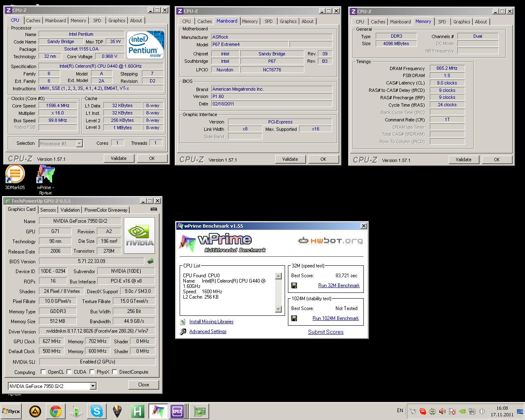This screenshot has height=420, width=525.
Task: Open Skype from the taskbar
Action: [x=97, y=411]
